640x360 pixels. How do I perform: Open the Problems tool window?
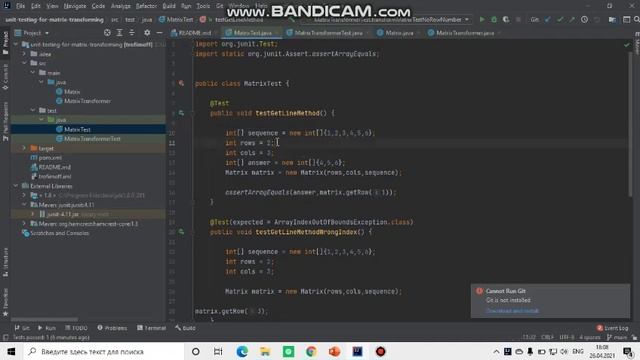[112, 328]
